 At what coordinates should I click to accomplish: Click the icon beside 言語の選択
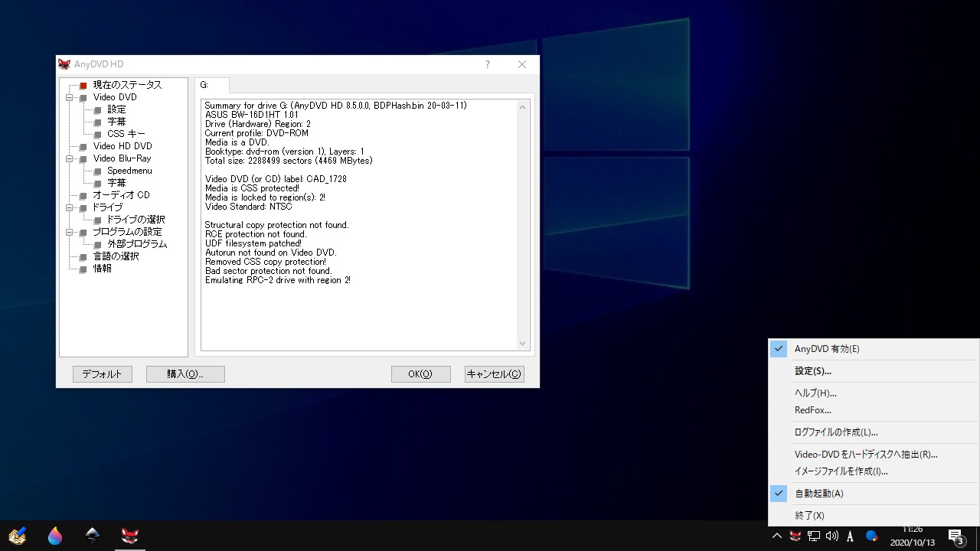point(83,256)
